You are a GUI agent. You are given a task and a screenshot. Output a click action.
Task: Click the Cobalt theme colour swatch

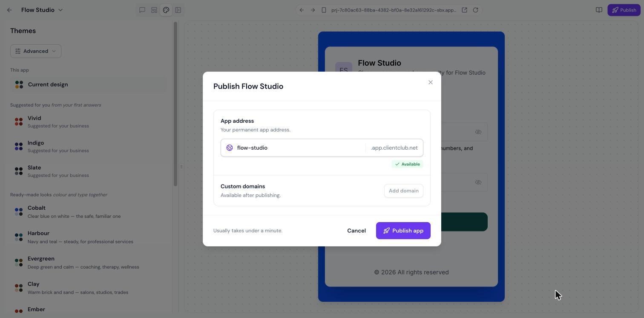point(19,211)
